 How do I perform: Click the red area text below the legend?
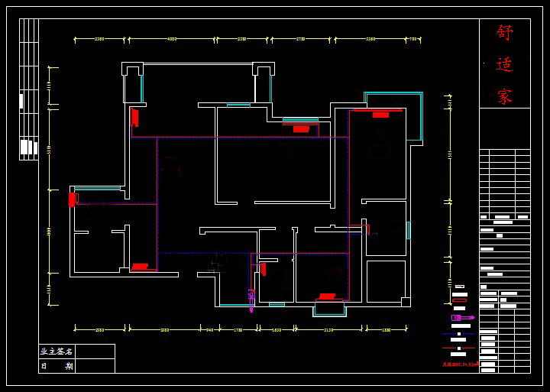(x=460, y=364)
